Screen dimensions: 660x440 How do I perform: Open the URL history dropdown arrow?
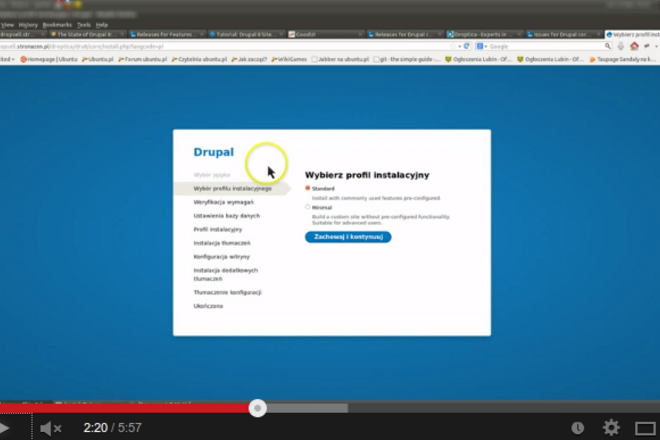(460, 46)
